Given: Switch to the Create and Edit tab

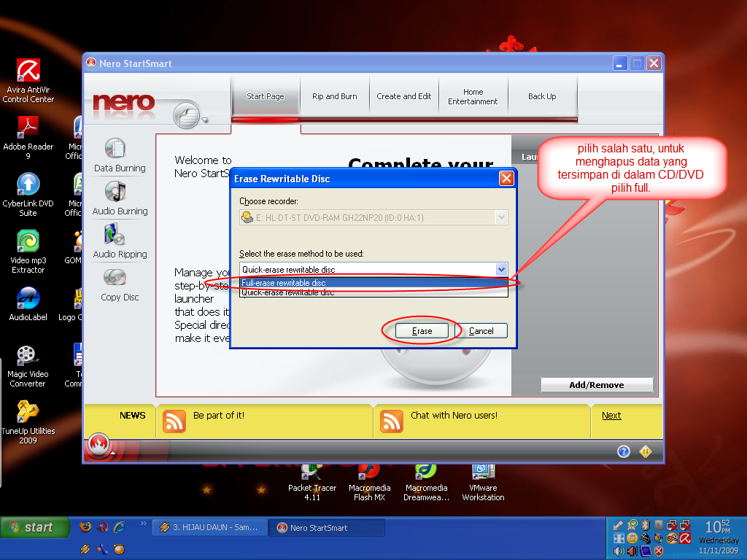Looking at the screenshot, I should tap(403, 96).
